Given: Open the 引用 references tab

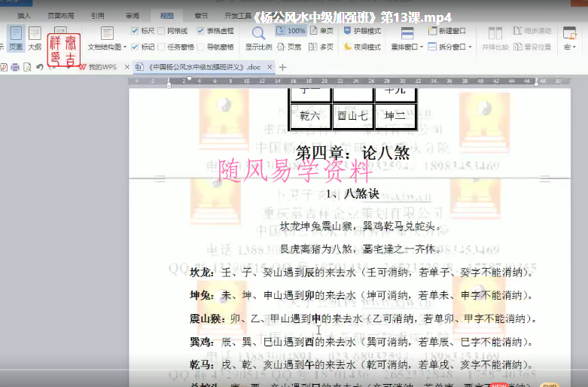Looking at the screenshot, I should coord(98,16).
